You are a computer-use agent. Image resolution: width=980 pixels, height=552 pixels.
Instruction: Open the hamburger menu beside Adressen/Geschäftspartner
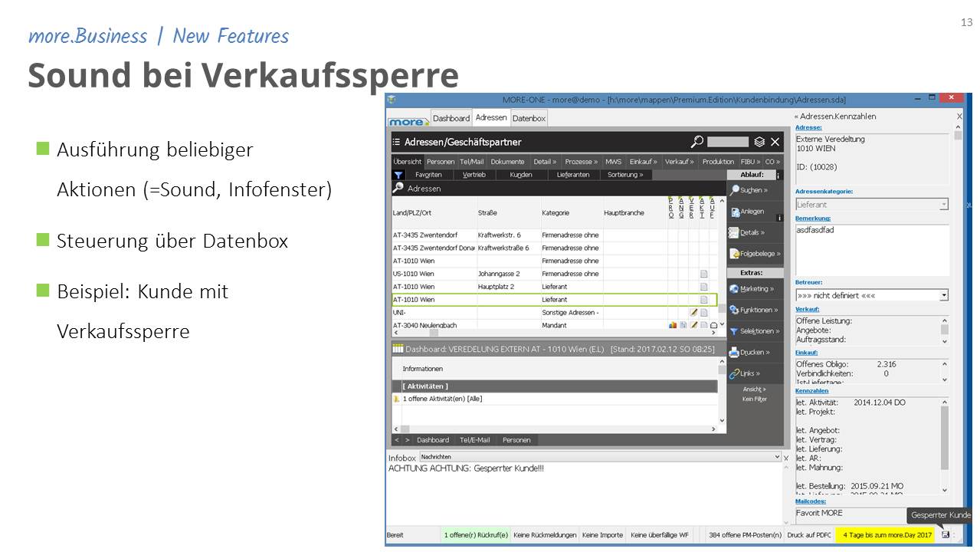397,142
